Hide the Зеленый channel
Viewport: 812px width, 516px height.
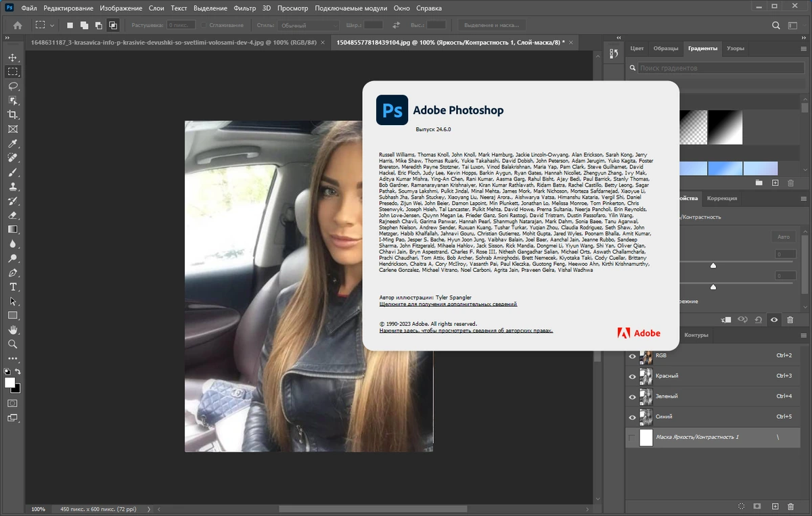point(632,396)
